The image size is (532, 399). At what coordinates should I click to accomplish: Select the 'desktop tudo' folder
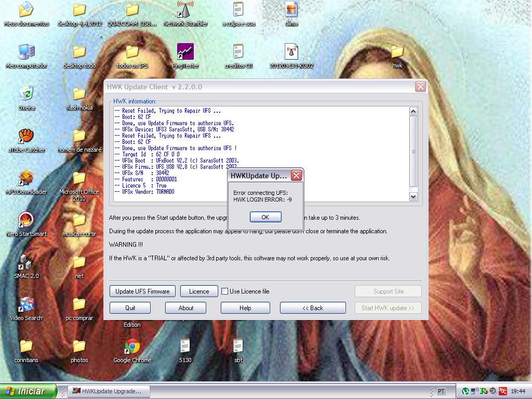tap(79, 56)
